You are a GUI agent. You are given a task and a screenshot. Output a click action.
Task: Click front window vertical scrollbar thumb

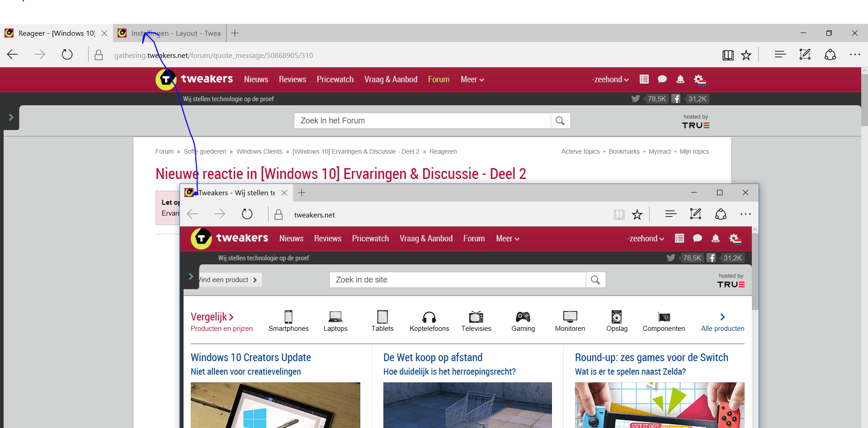[755, 271]
